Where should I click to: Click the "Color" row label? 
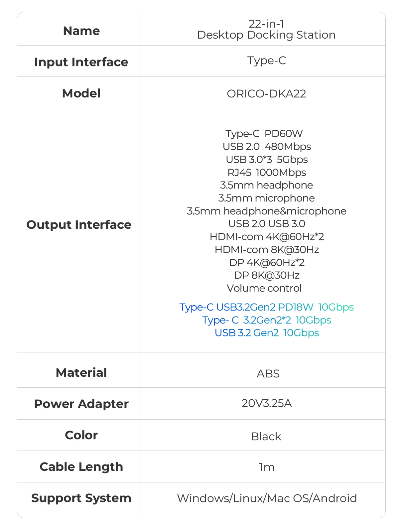pyautogui.click(x=81, y=435)
